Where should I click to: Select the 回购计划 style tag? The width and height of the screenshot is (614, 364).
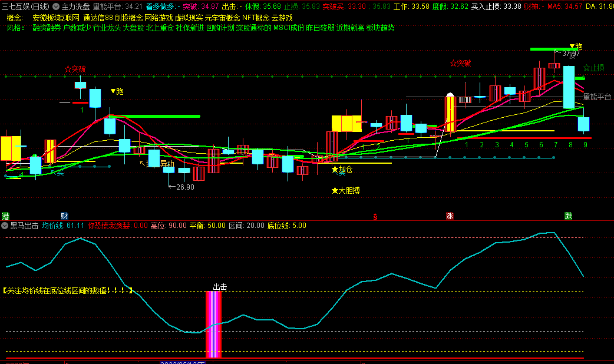coord(220,28)
